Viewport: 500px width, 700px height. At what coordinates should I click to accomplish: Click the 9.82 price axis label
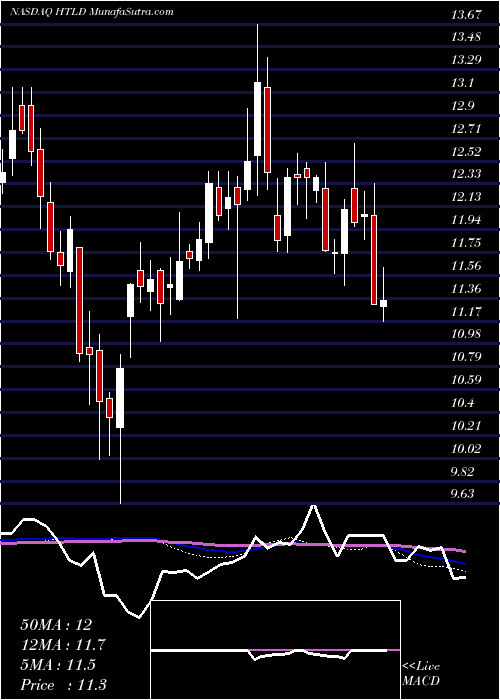[462, 472]
